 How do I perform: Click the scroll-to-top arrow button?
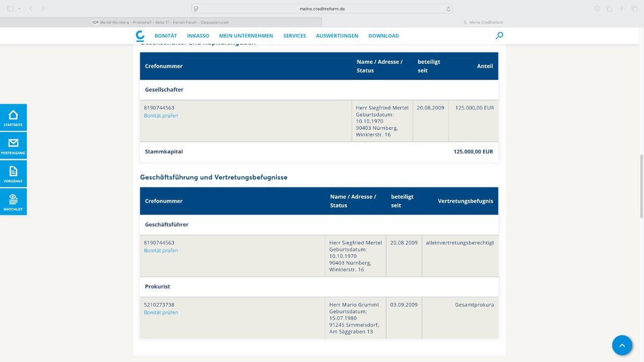point(622,345)
